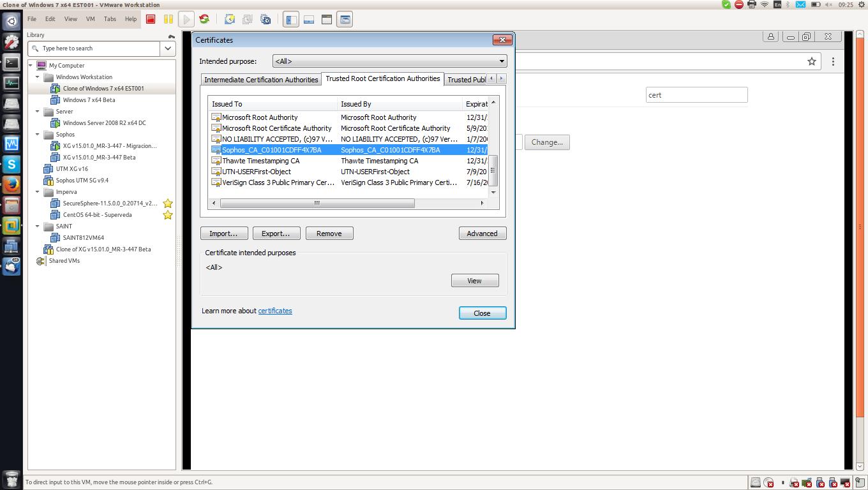The height and width of the screenshot is (490, 868).
Task: Take a snapshot using the clock icon
Action: 230,19
